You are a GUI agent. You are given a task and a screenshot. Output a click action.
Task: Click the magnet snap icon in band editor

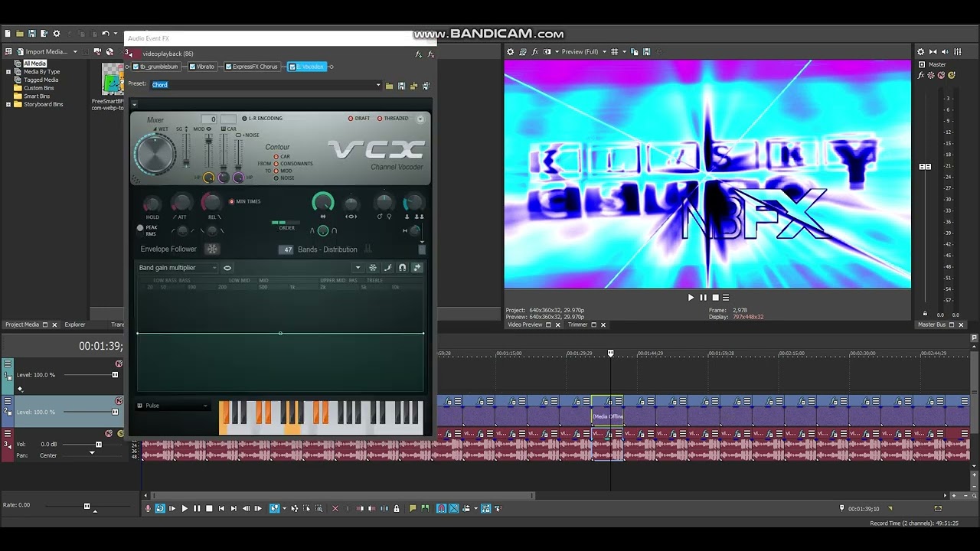[x=402, y=268]
